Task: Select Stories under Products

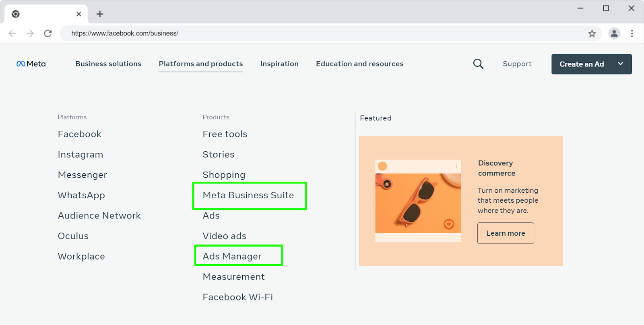Action: pyautogui.click(x=219, y=155)
